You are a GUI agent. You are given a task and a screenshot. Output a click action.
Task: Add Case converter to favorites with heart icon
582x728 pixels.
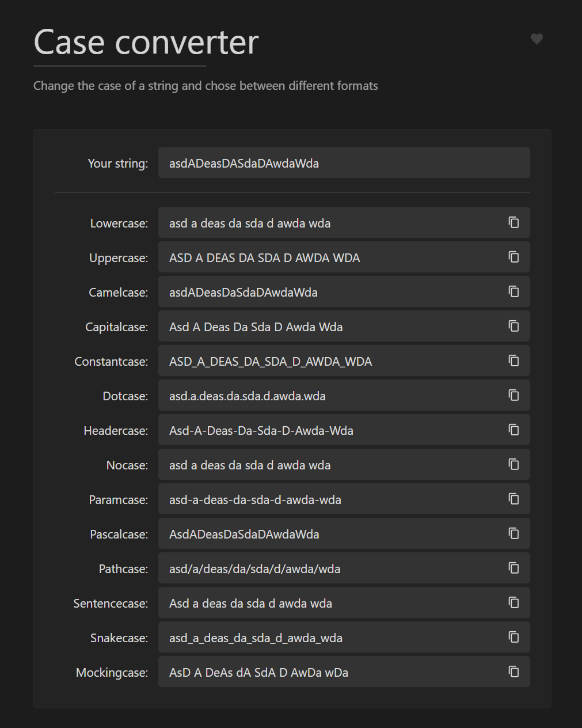[x=537, y=39]
